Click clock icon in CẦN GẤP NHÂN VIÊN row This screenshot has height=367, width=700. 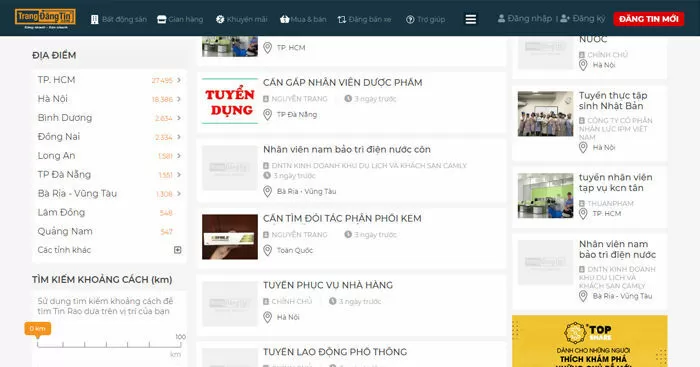pyautogui.click(x=348, y=99)
